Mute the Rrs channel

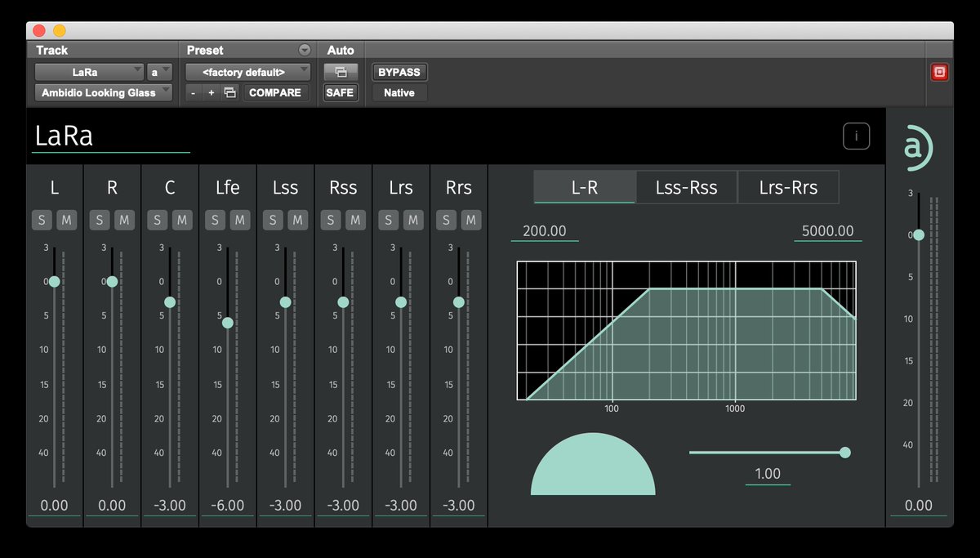[x=470, y=220]
